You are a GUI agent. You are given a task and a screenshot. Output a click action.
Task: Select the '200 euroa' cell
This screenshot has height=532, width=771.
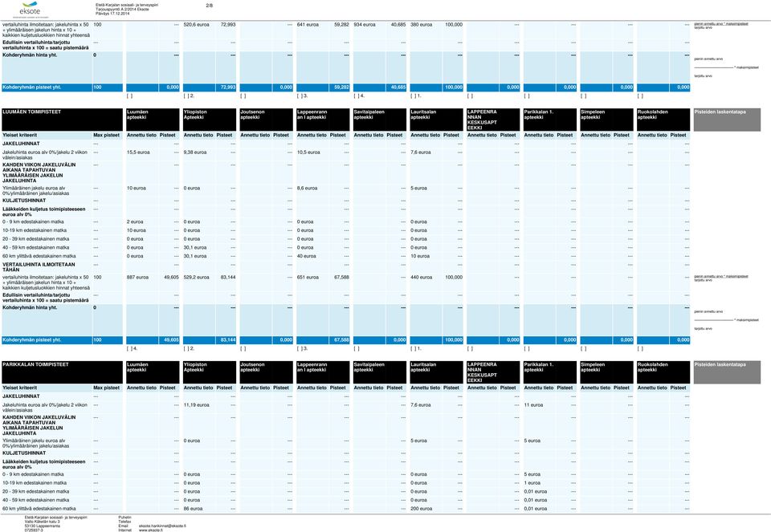(x=422, y=509)
